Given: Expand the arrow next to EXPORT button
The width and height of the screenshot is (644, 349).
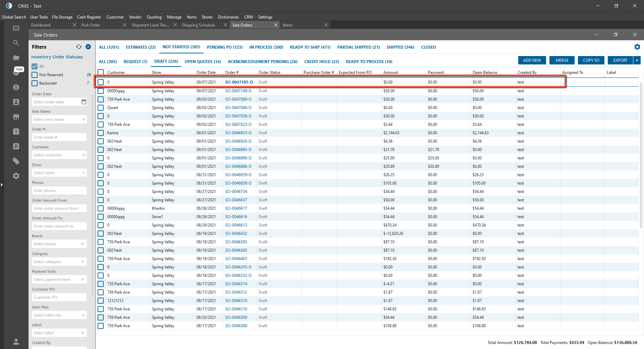Looking at the screenshot, I should coord(637,60).
